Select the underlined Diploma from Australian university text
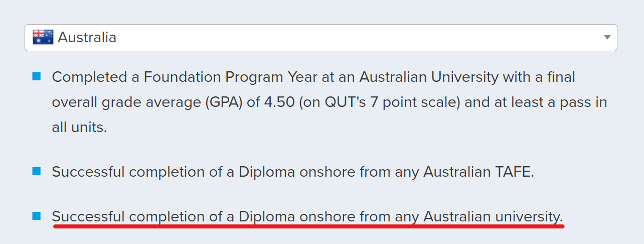The height and width of the screenshot is (244, 644). click(307, 217)
